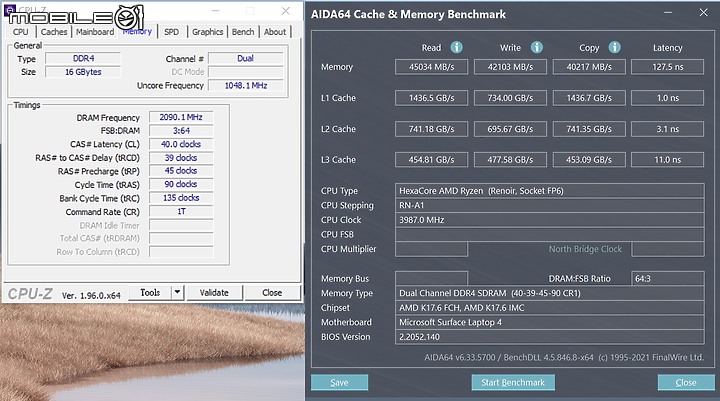This screenshot has width=720, height=401.
Task: Open the CPU tab in CPU-Z
Action: (x=20, y=32)
